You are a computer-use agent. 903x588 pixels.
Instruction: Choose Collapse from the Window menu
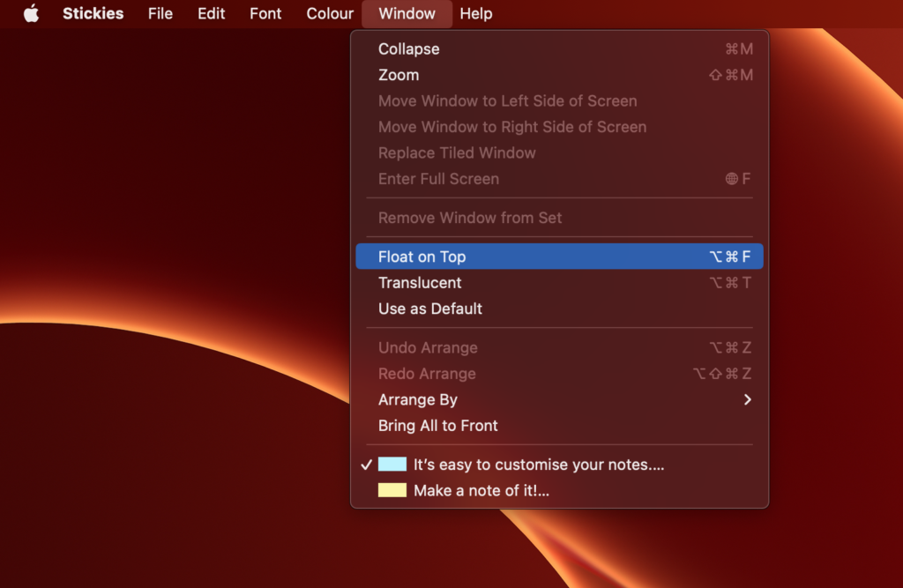coord(559,49)
